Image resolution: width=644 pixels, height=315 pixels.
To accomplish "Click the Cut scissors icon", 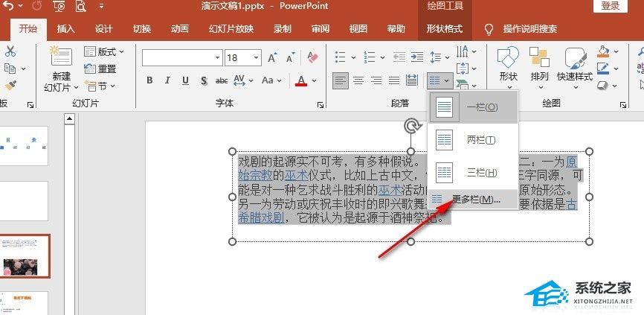I will click(10, 51).
